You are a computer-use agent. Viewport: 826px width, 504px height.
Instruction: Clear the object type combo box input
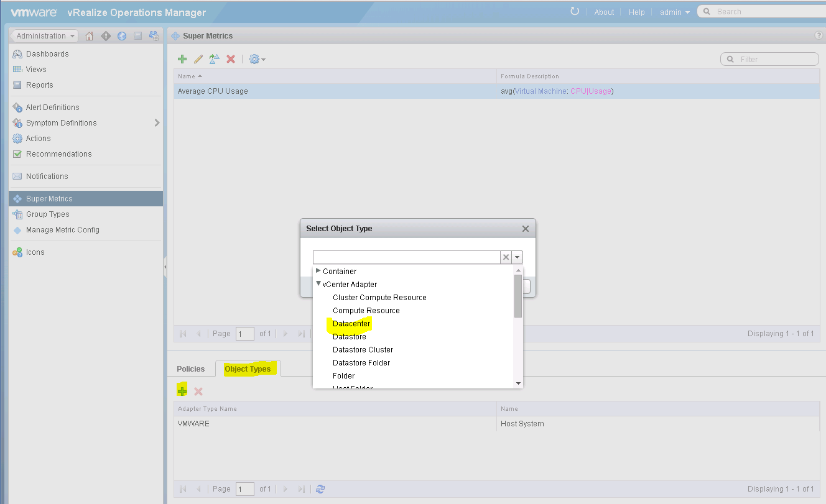[x=506, y=257]
